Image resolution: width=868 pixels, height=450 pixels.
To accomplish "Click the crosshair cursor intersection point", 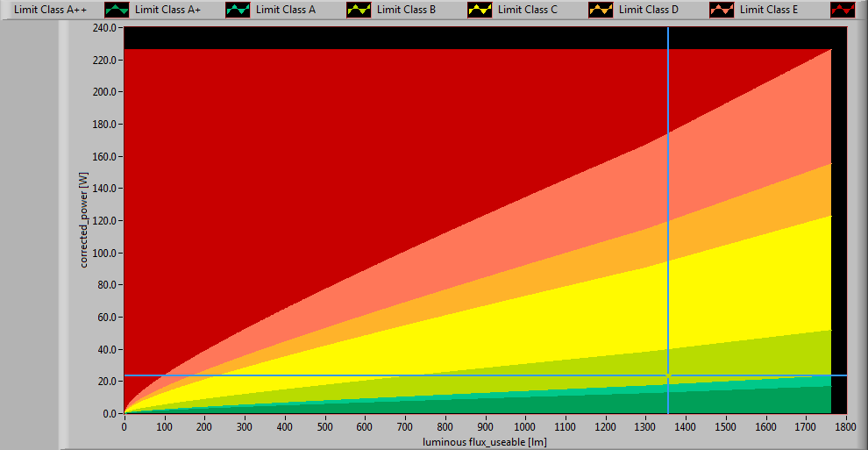I will point(668,375).
